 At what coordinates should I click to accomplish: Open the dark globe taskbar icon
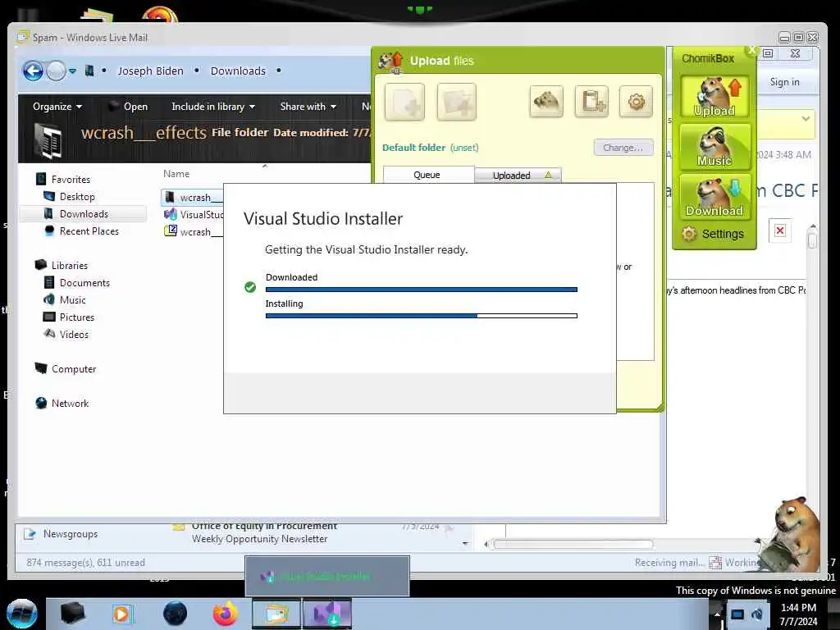(176, 614)
